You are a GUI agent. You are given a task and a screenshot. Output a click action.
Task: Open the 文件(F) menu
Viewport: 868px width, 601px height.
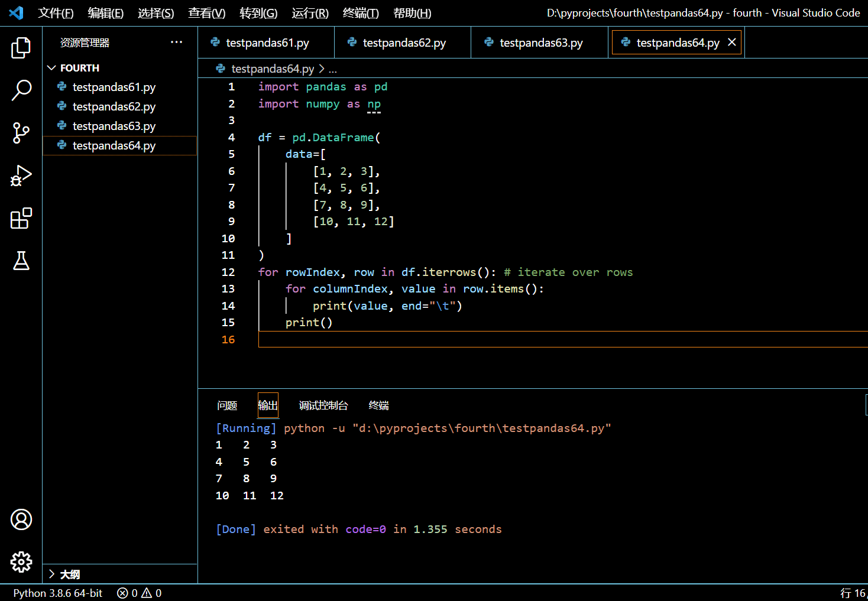pos(56,13)
